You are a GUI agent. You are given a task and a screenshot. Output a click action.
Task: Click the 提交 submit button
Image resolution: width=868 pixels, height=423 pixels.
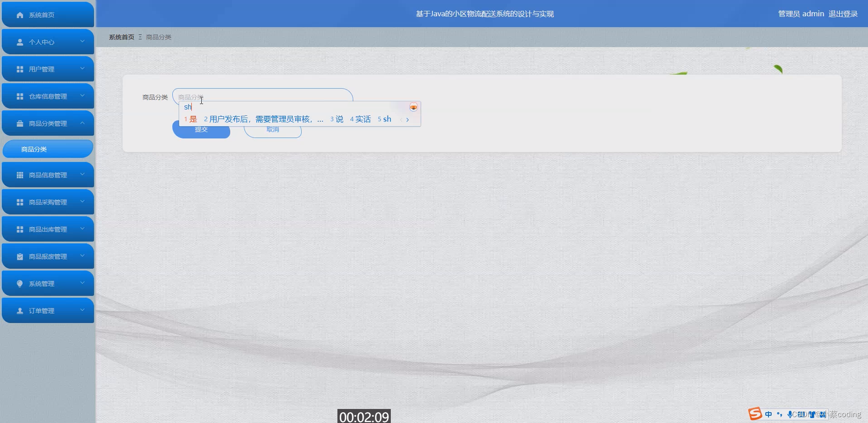pyautogui.click(x=201, y=129)
